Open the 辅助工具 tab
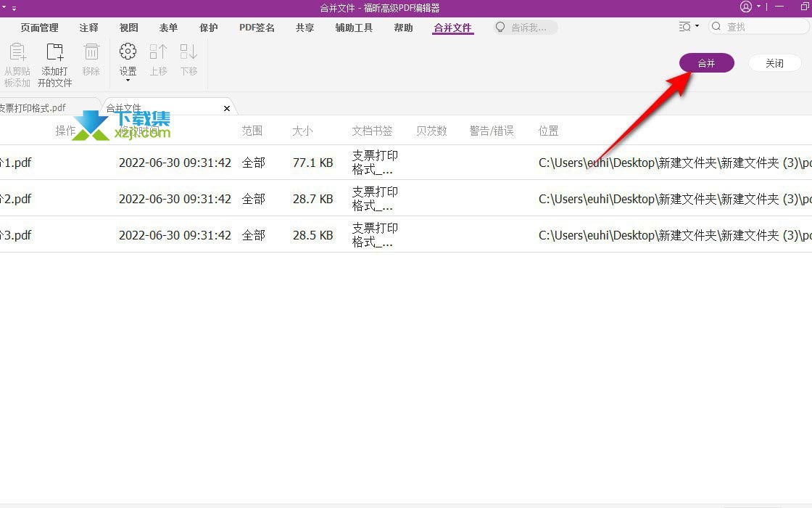 355,28
